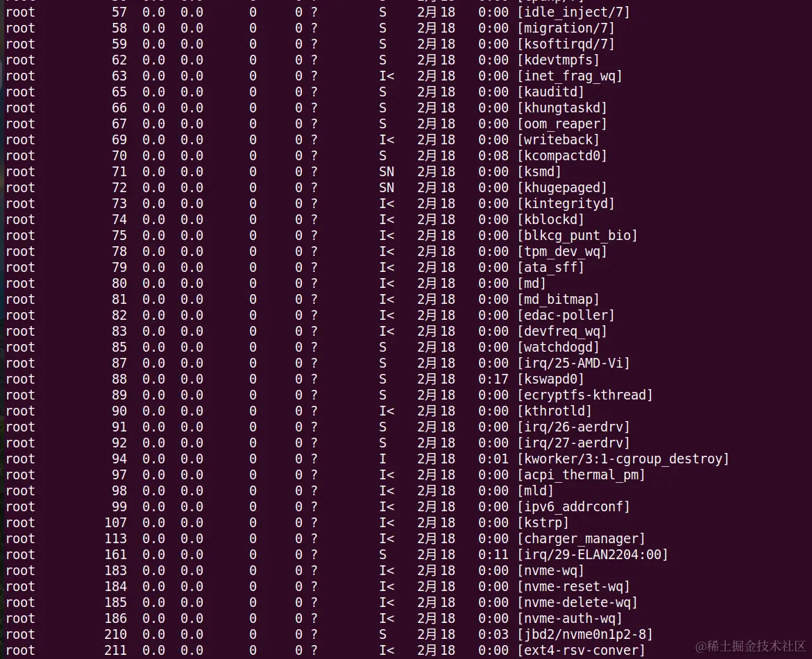812x659 pixels.
Task: Click the [ksmd] process name
Action: 539,172
